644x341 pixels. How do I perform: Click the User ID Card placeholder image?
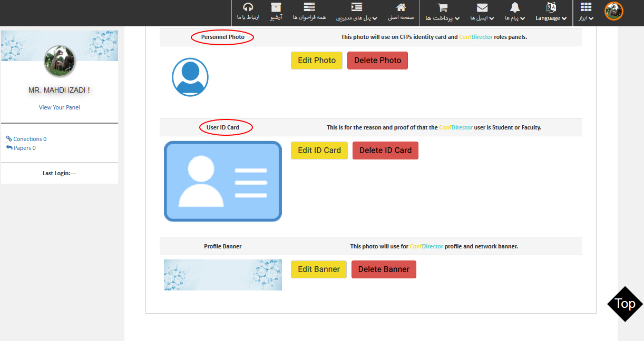click(x=222, y=181)
